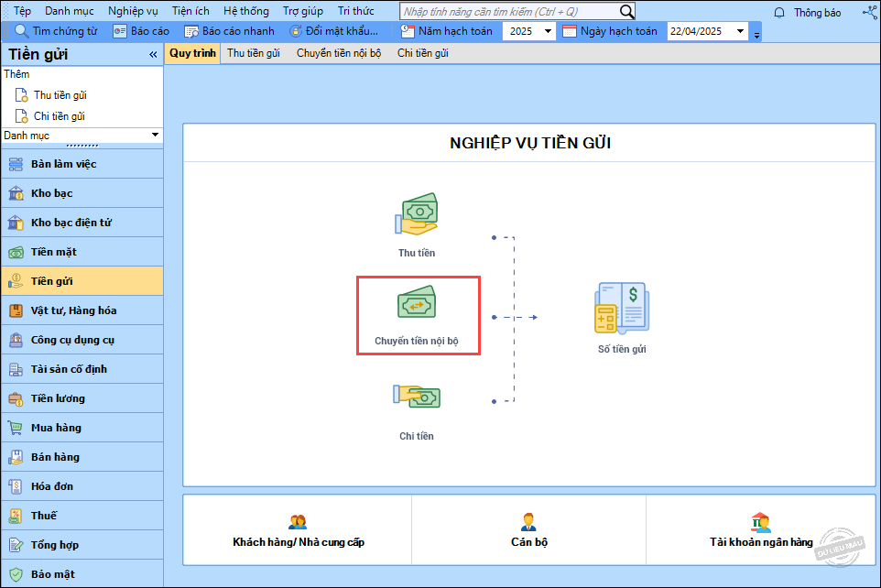
Task: Click the Báo cáo toolbar button
Action: (141, 31)
